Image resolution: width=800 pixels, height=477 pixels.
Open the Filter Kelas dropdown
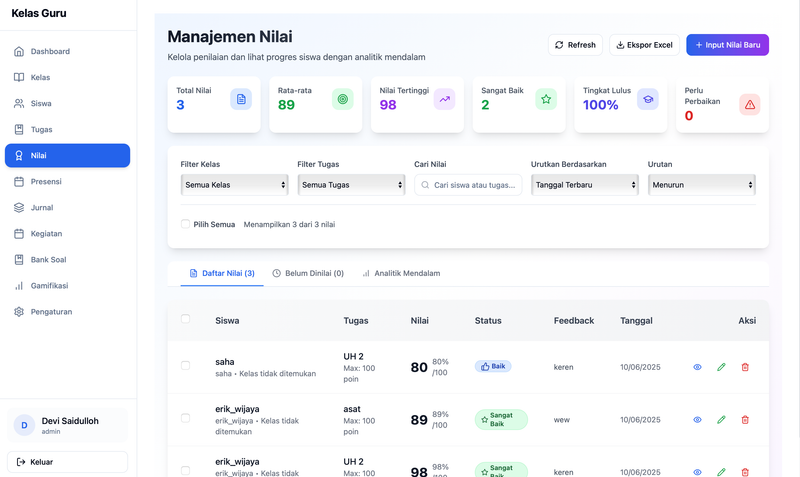pyautogui.click(x=234, y=185)
